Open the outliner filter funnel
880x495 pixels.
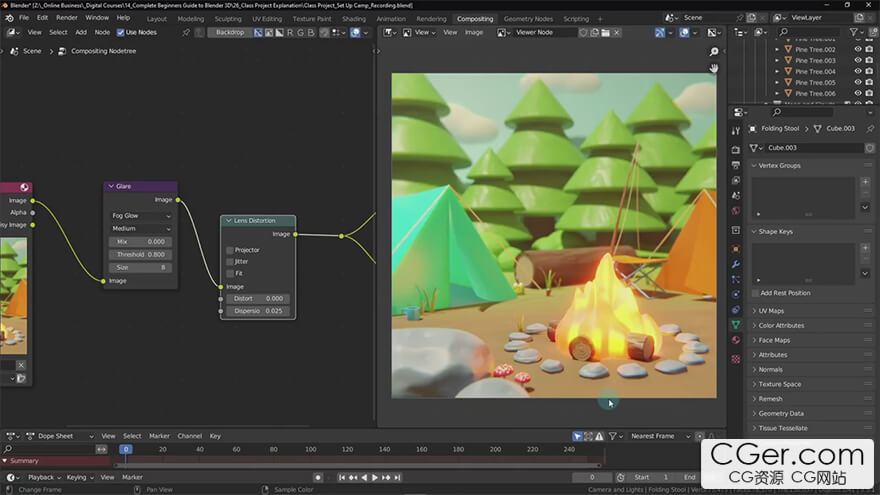854,33
